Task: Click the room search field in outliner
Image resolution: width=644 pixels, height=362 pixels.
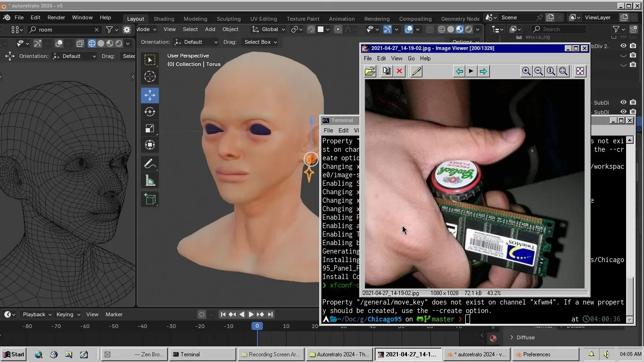Action: point(65,29)
